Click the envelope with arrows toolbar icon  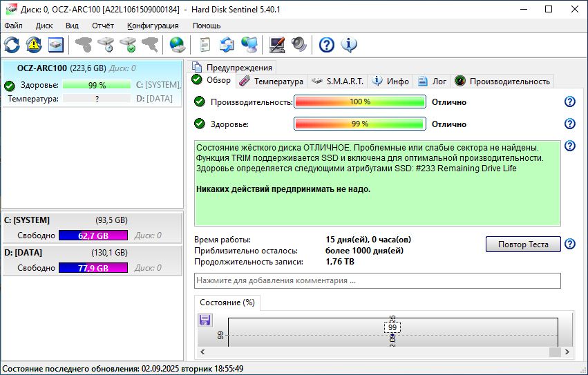tap(227, 45)
